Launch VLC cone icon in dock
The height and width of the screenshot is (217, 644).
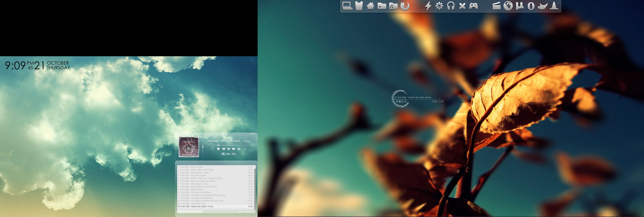(554, 6)
